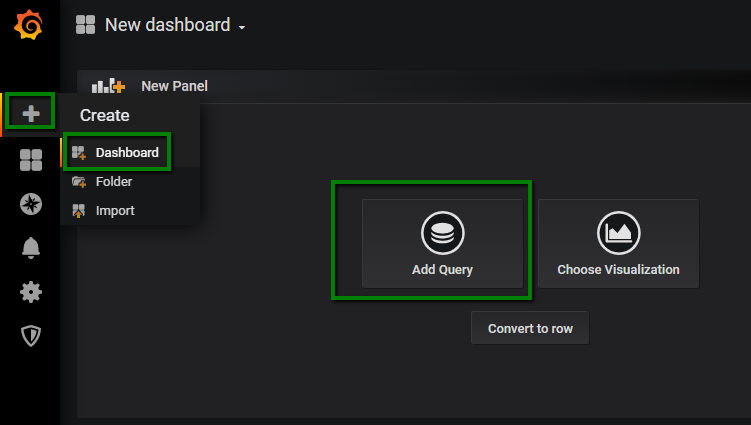
Task: Open the Alerting bell icon
Action: (31, 248)
